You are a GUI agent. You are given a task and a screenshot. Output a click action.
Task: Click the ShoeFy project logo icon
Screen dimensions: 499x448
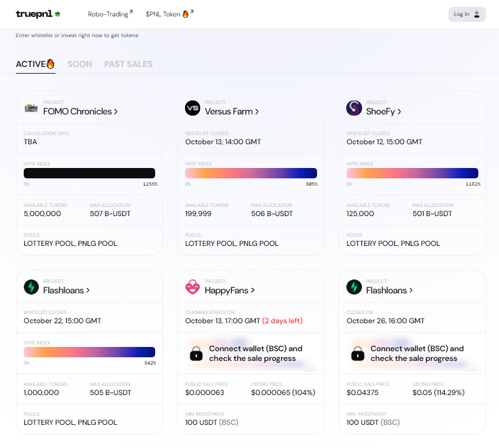354,108
